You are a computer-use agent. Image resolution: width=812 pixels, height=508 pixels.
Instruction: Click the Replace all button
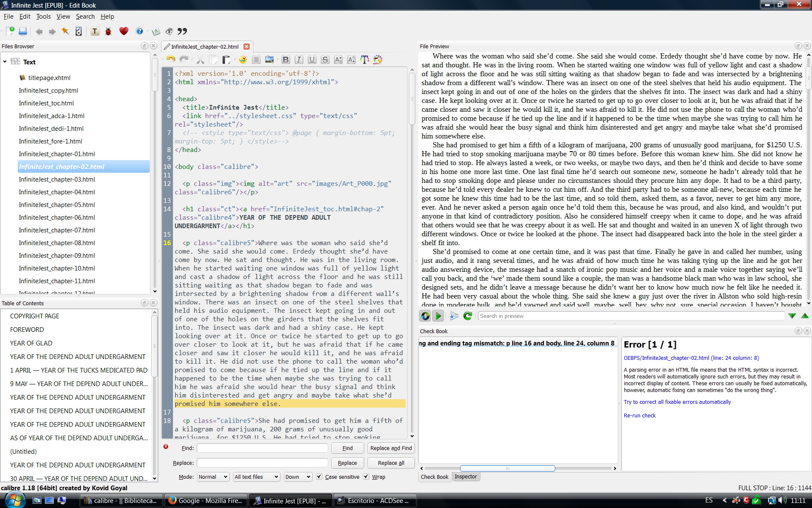[391, 463]
